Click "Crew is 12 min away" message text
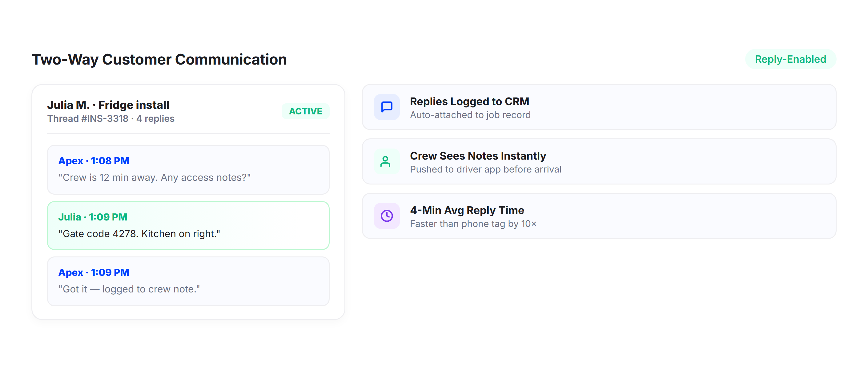Viewport: 868px width, 369px height. [155, 177]
